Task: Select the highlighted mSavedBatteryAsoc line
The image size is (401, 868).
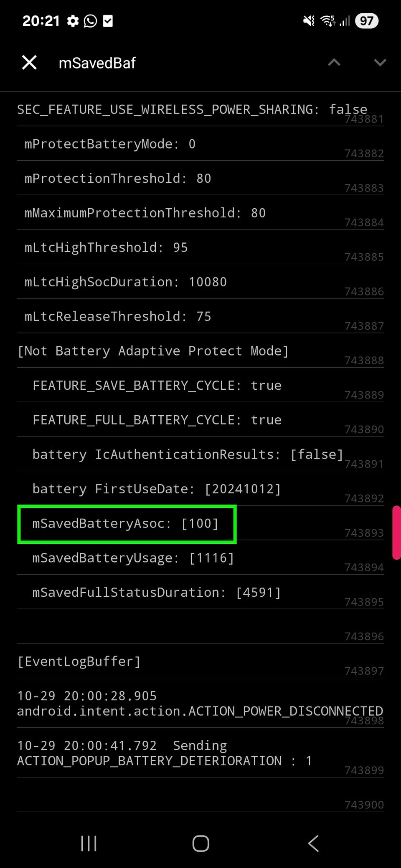Action: pos(126,524)
